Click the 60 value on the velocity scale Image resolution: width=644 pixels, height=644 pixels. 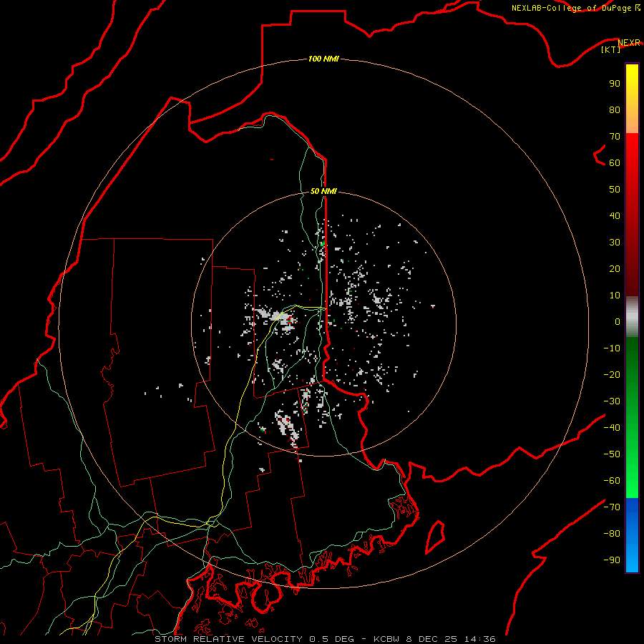(x=615, y=162)
